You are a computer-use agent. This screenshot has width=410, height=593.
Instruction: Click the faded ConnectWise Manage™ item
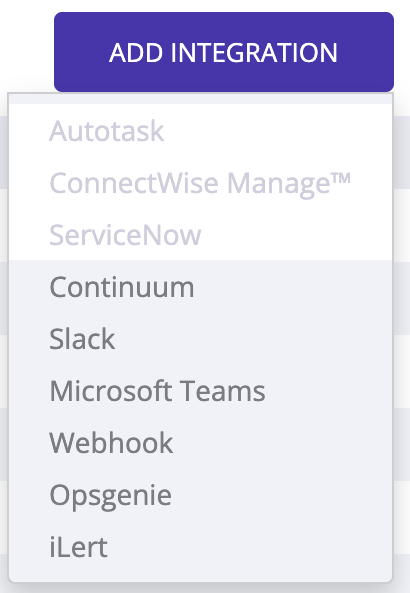[x=200, y=183]
